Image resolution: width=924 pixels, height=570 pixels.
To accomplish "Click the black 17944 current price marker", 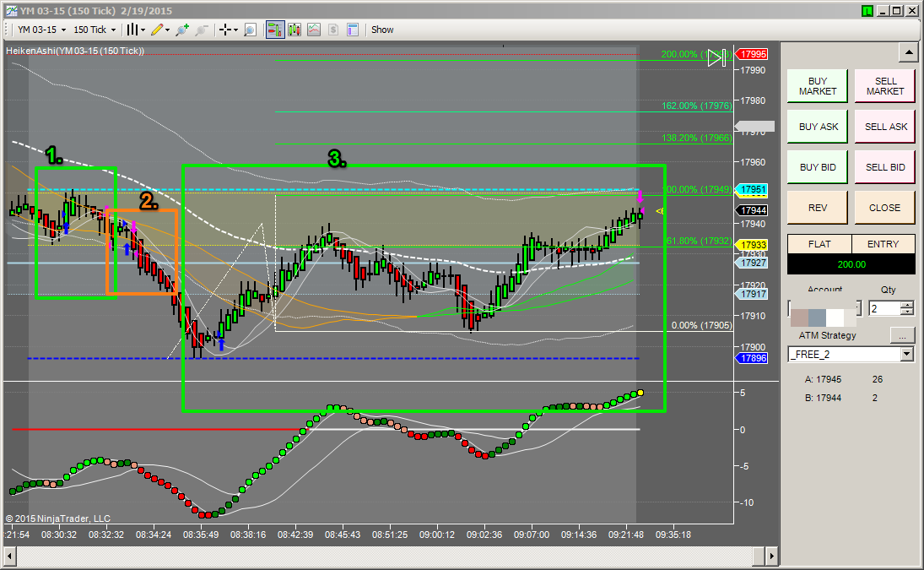I will click(x=753, y=210).
